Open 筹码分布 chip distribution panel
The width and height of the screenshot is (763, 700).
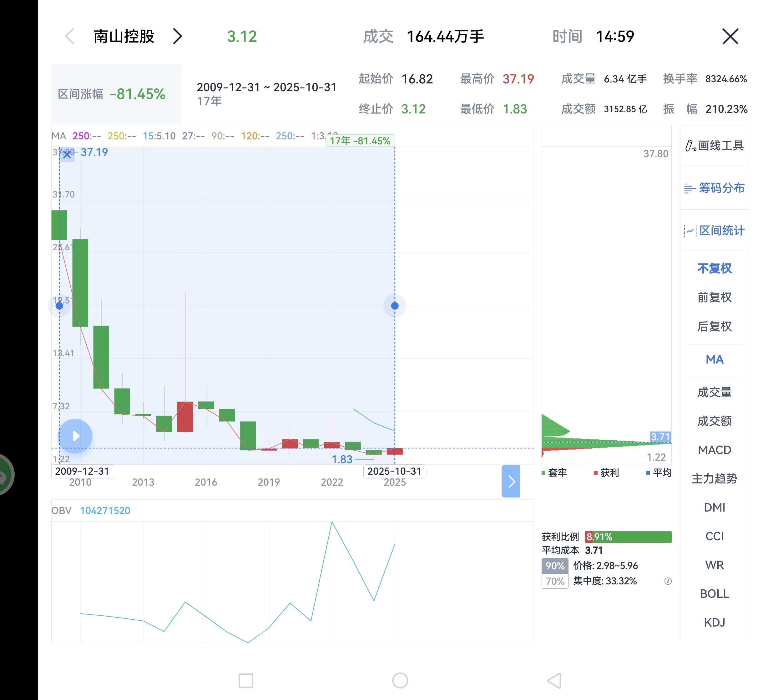tap(714, 188)
